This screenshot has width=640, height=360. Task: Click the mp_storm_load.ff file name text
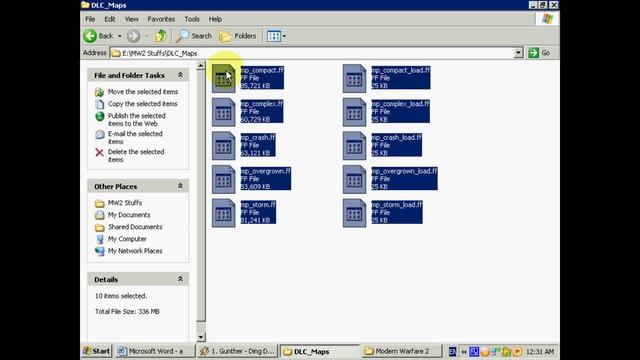tap(397, 204)
